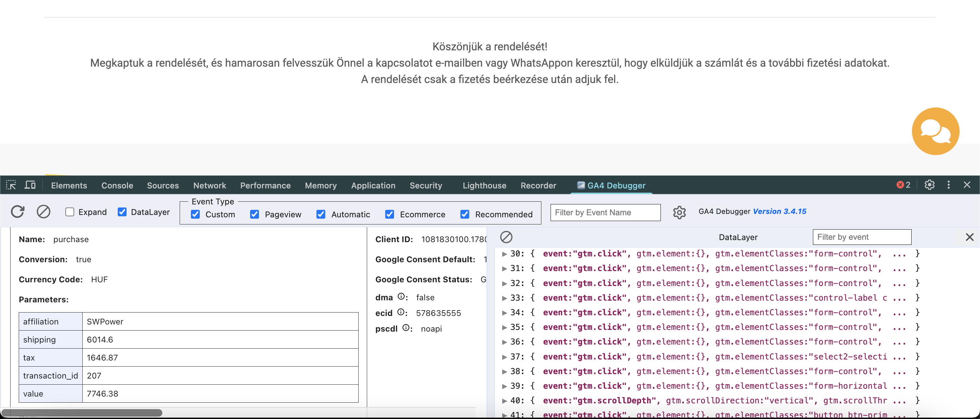This screenshot has height=419, width=980.
Task: Toggle the device toolbar icon
Action: click(x=30, y=185)
